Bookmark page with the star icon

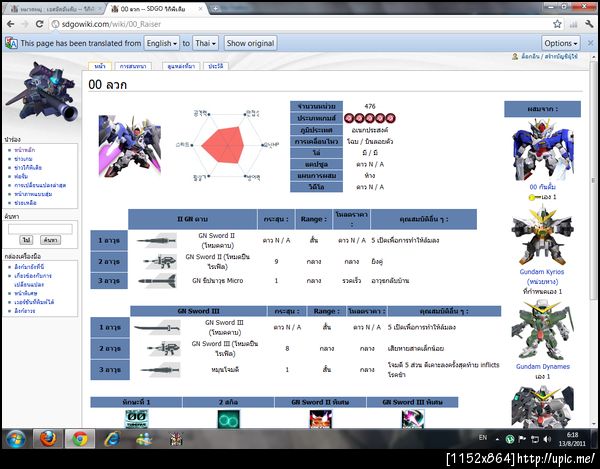coord(557,24)
